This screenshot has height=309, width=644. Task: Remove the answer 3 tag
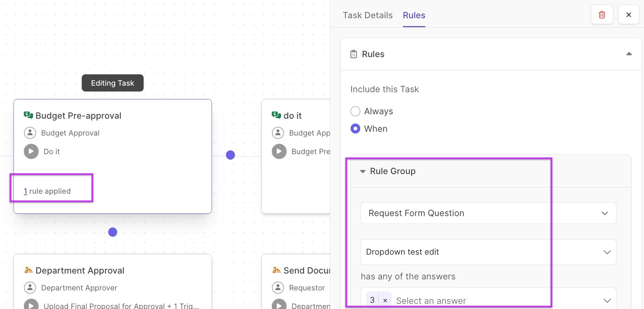tap(385, 300)
